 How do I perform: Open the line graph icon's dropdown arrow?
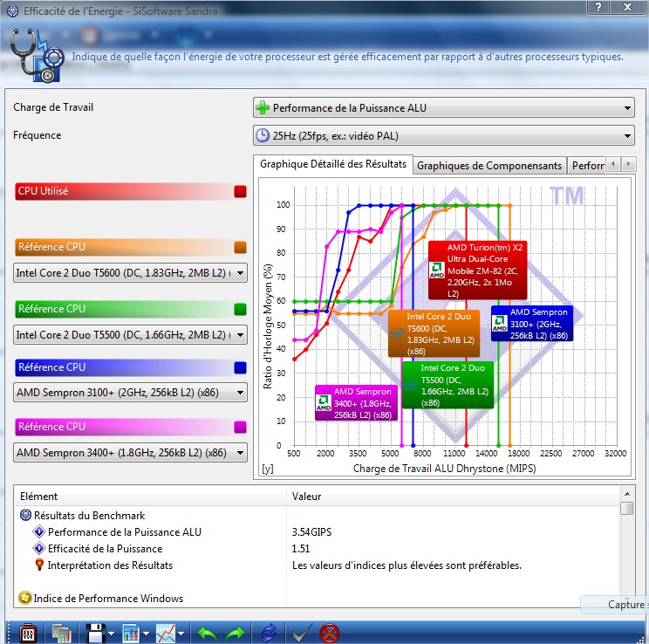(x=181, y=634)
